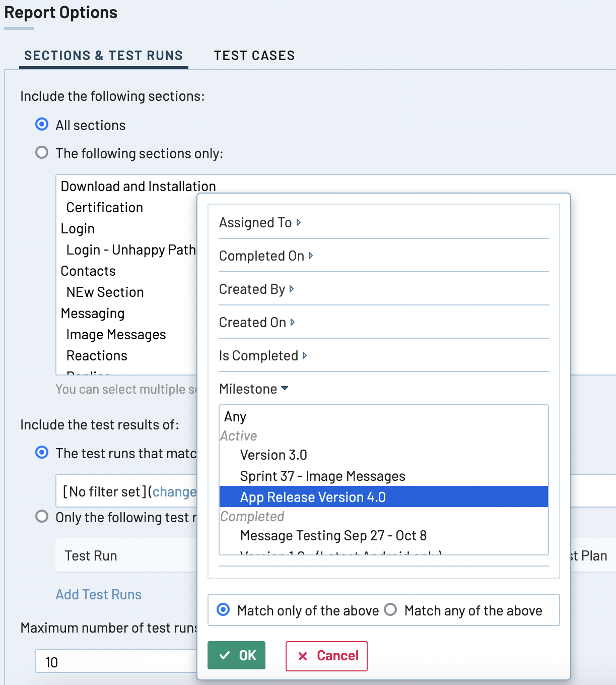Image resolution: width=616 pixels, height=685 pixels.
Task: Click the green OK button
Action: [236, 655]
